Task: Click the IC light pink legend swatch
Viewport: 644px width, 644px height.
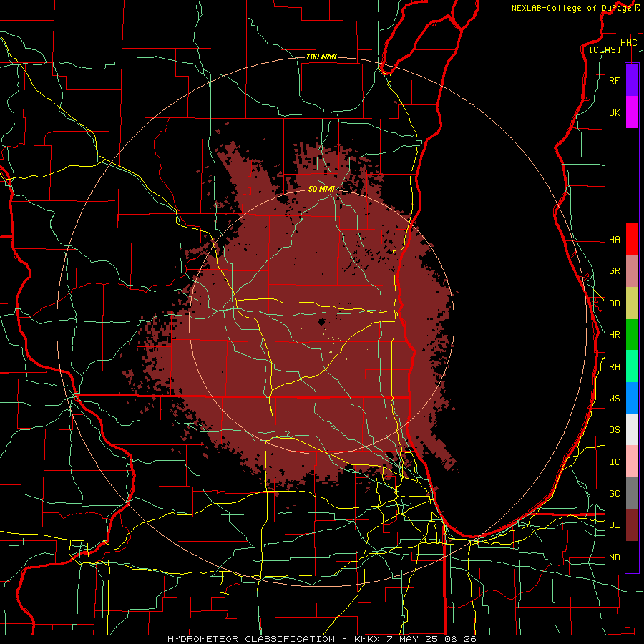Action: [632, 462]
